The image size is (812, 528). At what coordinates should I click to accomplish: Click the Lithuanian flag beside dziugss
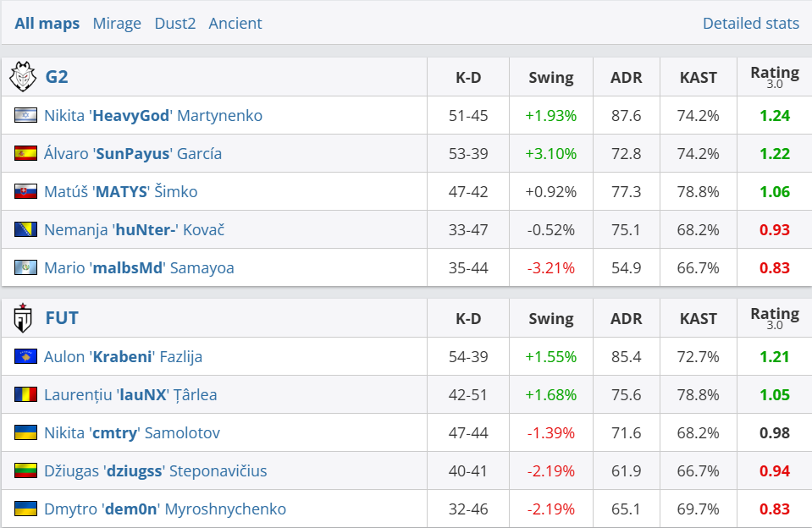[x=25, y=470]
